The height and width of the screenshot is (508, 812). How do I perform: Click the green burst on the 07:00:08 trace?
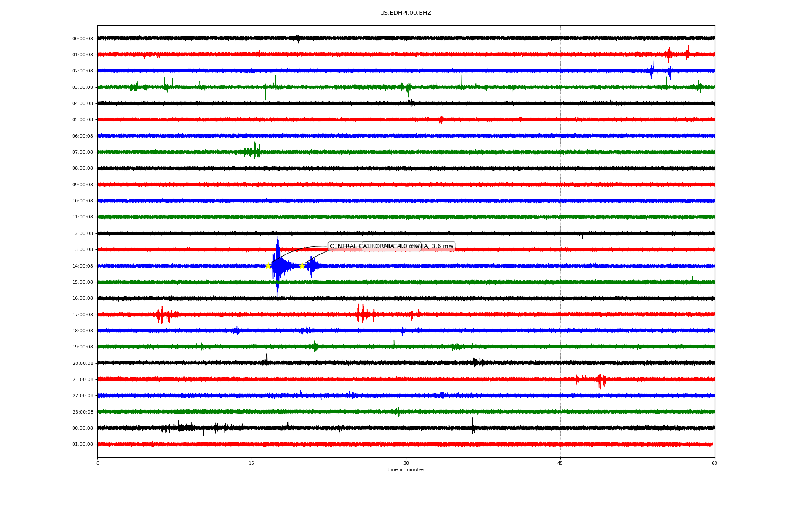[254, 151]
